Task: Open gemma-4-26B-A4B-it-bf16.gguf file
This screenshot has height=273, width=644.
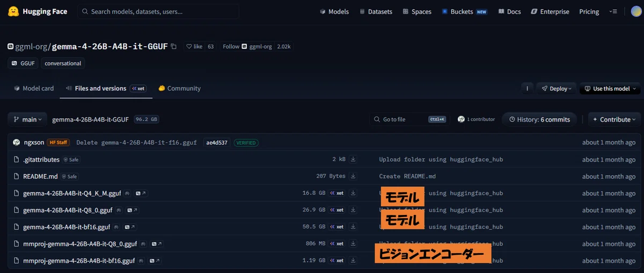Action: [x=67, y=227]
